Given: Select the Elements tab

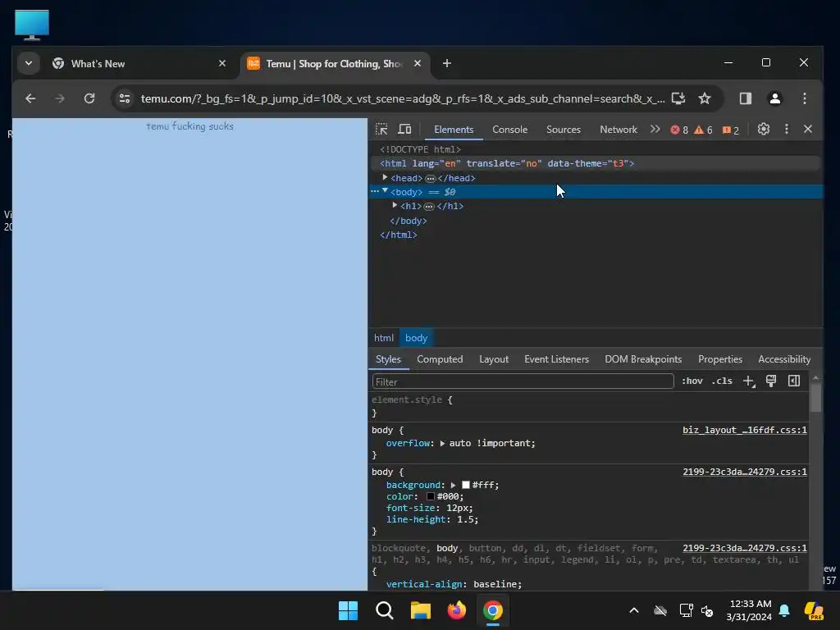Looking at the screenshot, I should (x=453, y=130).
